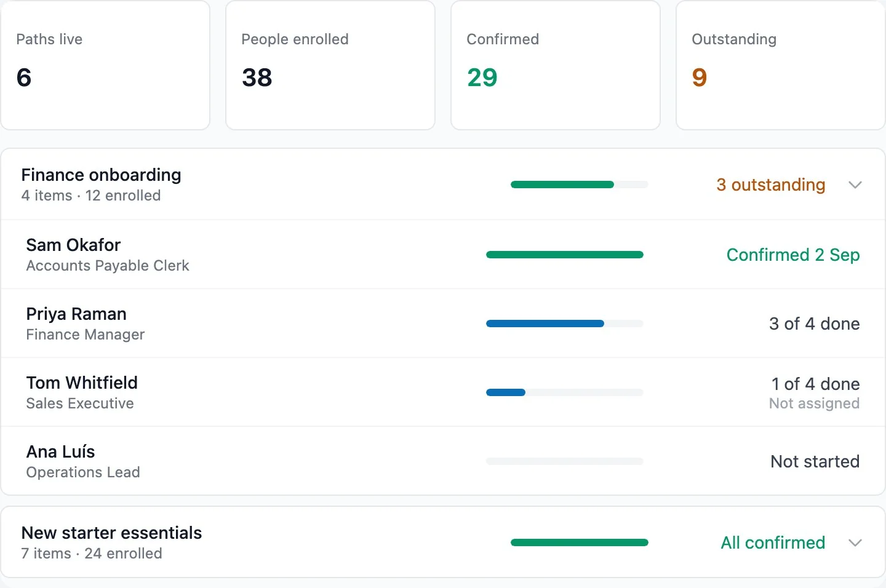
Task: Select Priya Raman, Finance Manager
Action: (443, 324)
